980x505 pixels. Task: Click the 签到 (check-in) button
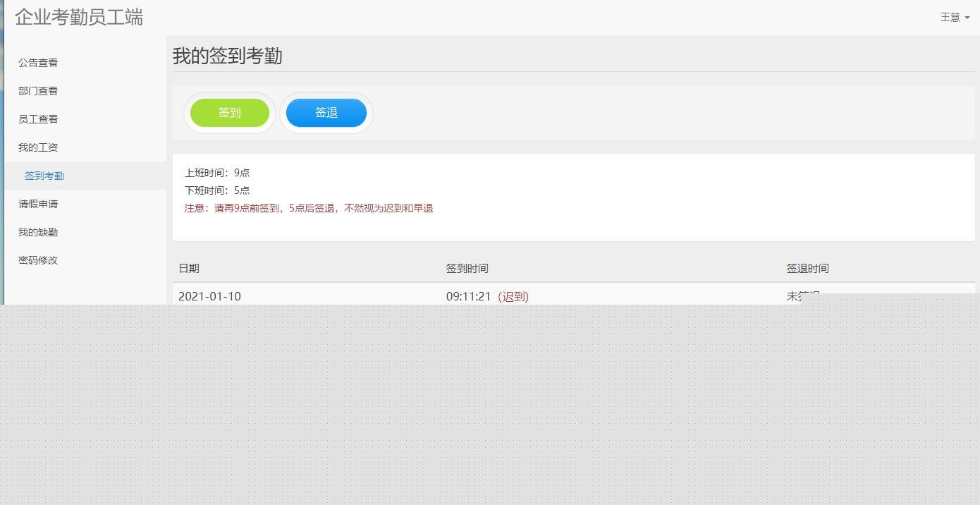(x=230, y=112)
